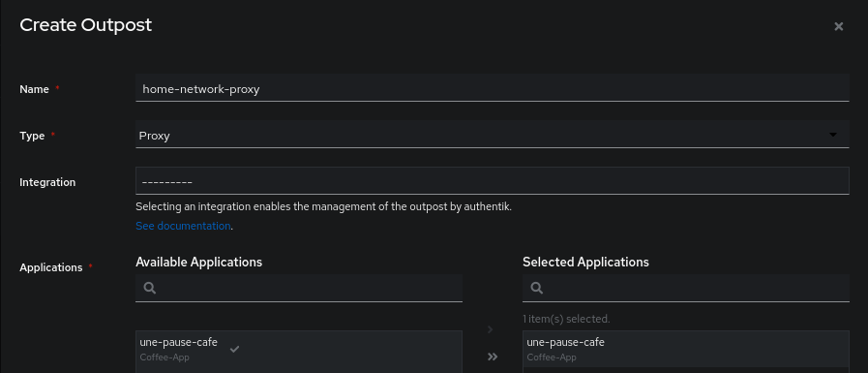868x373 pixels.
Task: Search in Available Applications field
Action: pos(298,288)
